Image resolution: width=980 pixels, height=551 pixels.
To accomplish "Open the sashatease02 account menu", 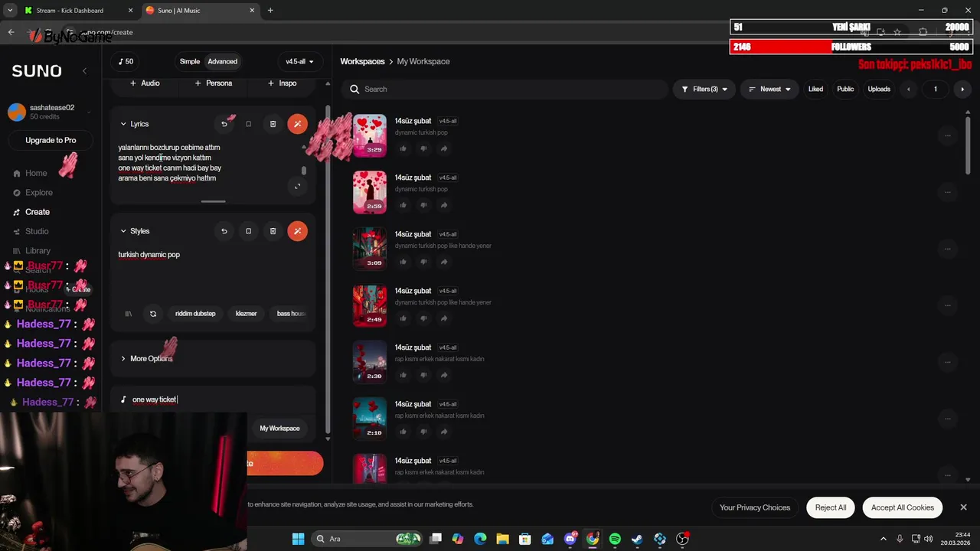I will [50, 112].
